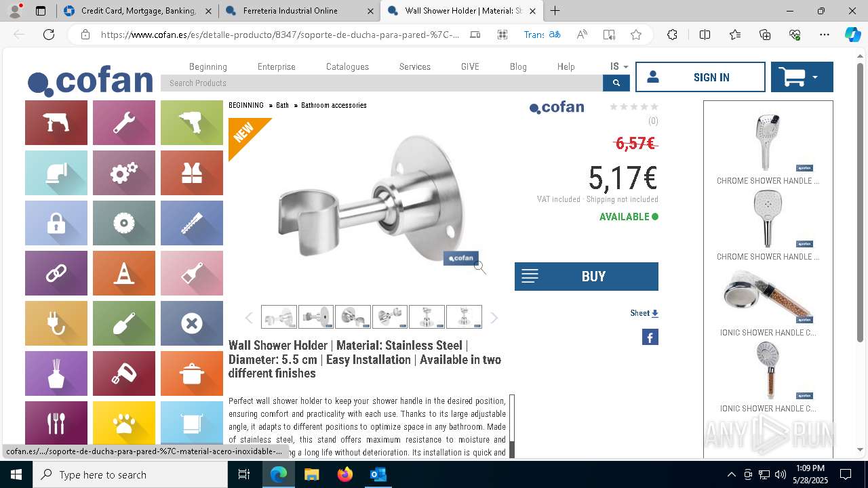Open the wrench hand tools category tile
This screenshot has height=488, width=868.
pyautogui.click(x=124, y=123)
